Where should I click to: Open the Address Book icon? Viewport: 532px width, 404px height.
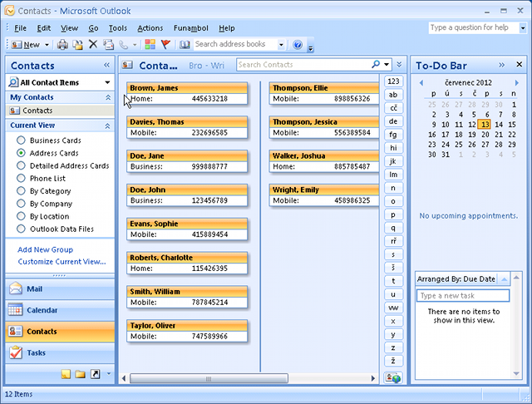point(185,44)
